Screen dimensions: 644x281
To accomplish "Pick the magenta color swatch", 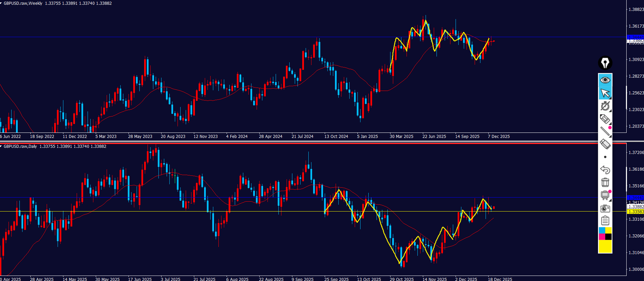I will (x=602, y=237).
